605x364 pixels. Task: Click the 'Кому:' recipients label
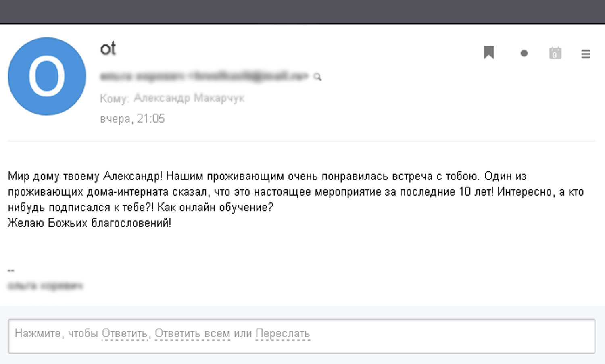click(115, 98)
